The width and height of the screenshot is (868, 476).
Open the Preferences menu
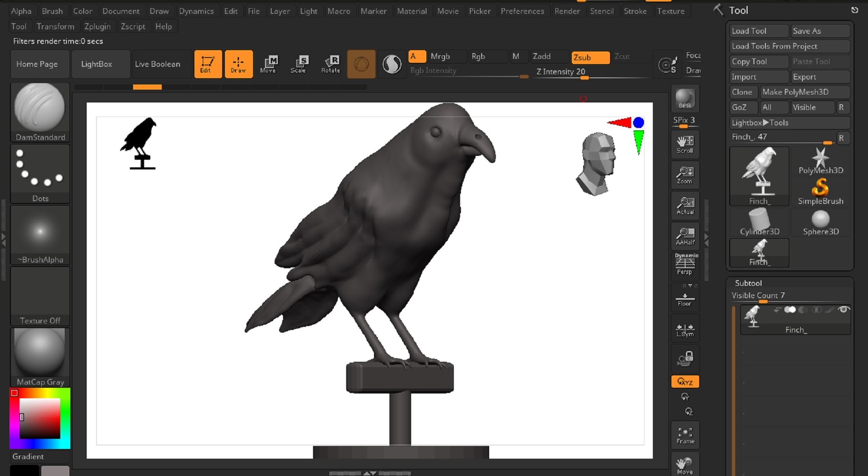point(522,11)
